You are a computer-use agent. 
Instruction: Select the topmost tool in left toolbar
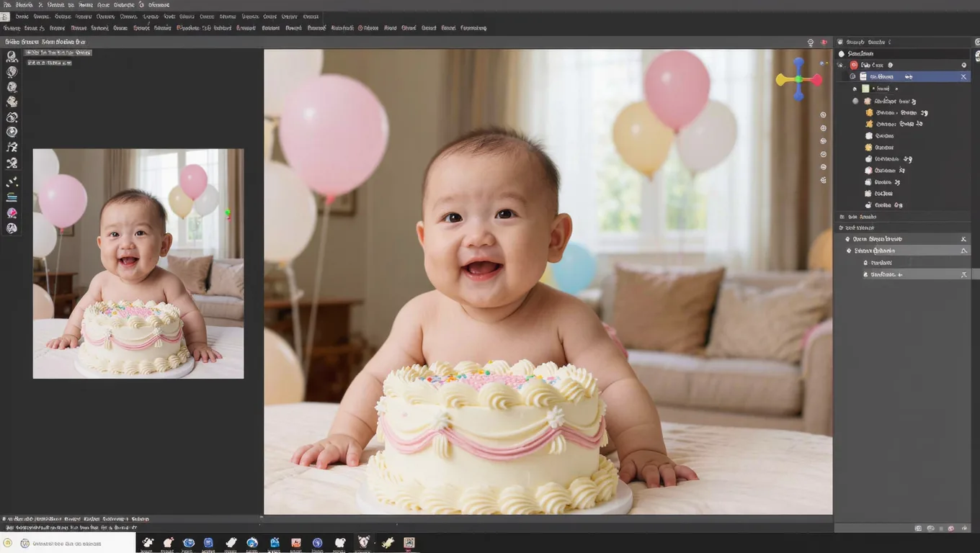[12, 56]
